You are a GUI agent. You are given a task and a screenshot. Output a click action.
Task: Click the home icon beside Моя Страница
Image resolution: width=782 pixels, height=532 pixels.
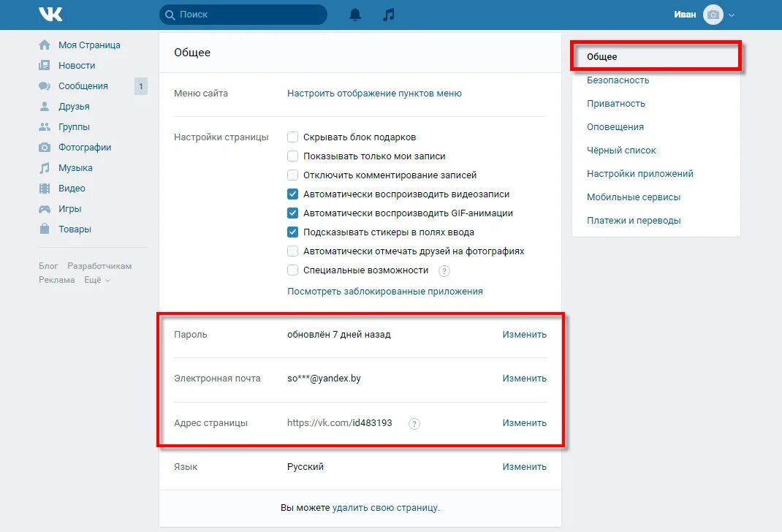point(45,45)
